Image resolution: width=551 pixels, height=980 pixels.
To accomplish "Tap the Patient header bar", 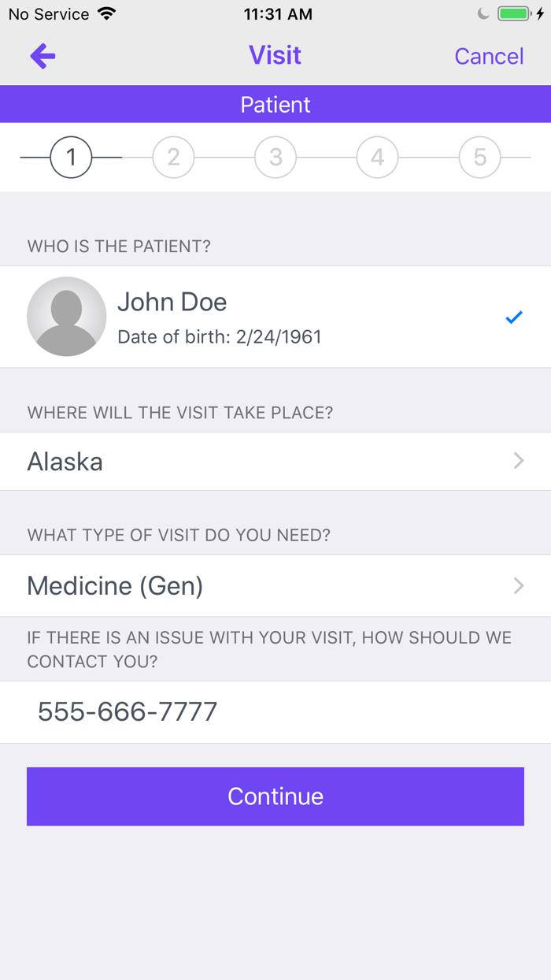I will coord(275,103).
